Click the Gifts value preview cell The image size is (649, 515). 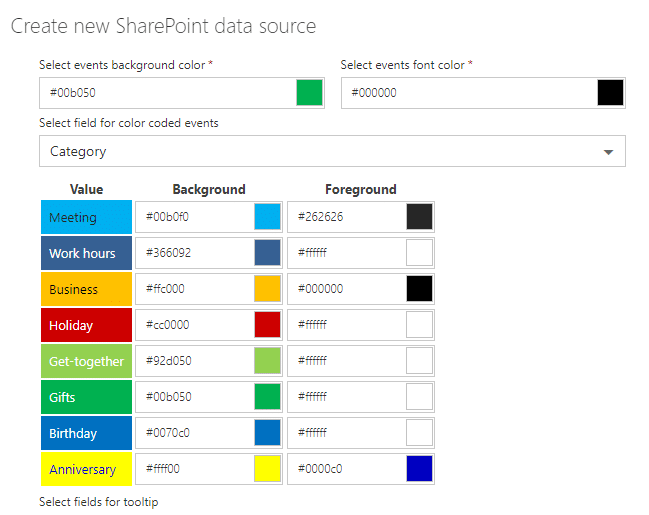[x=86, y=397]
